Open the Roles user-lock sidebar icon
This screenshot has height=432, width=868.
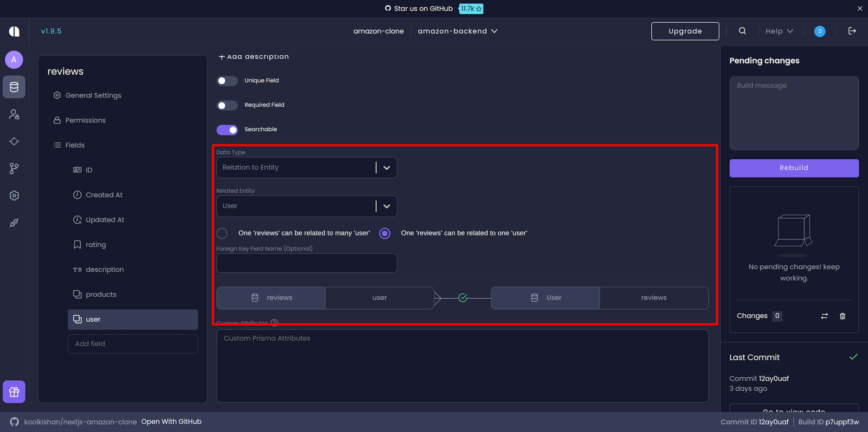click(x=14, y=114)
